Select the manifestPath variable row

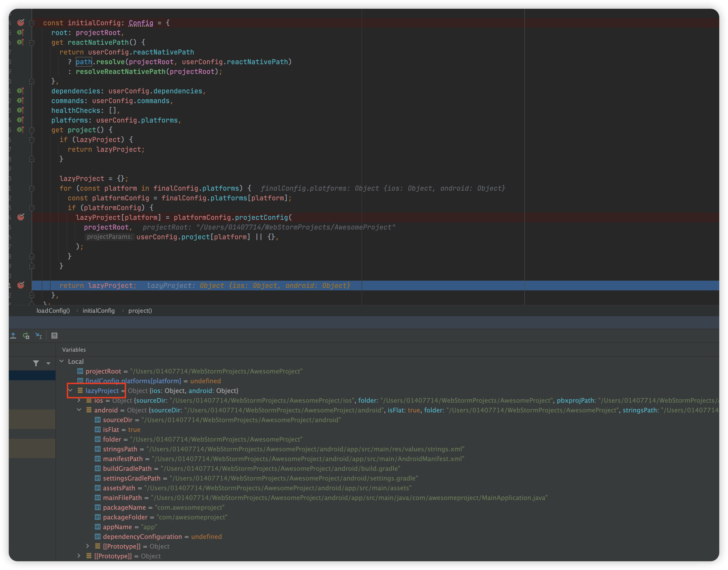[122, 459]
